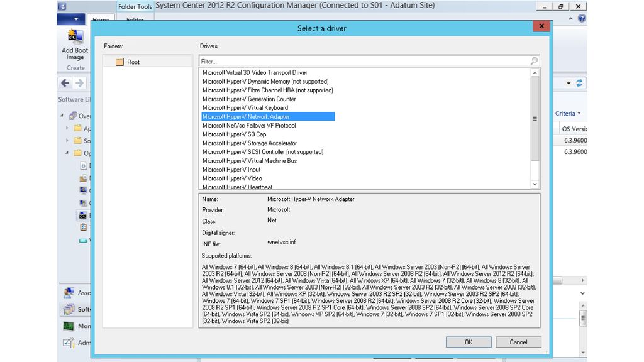Select Microsoft Hyper-V S3 Cap

pos(234,134)
